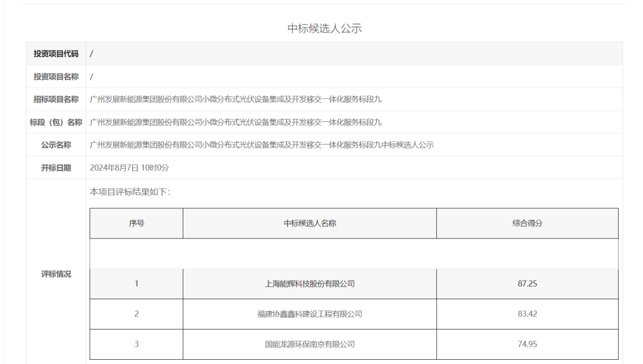Select the project name text beside 招标项目名称

(235, 99)
